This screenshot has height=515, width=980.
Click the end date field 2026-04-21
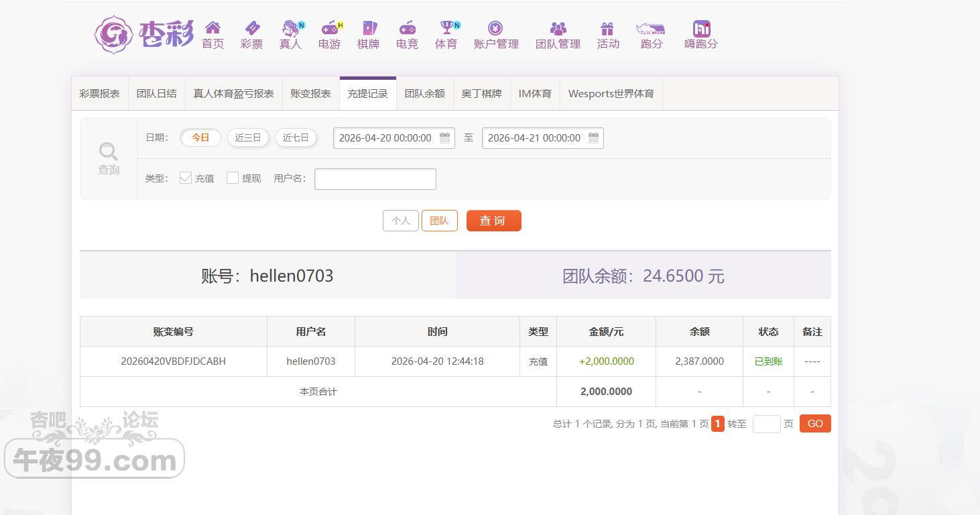[x=543, y=138]
